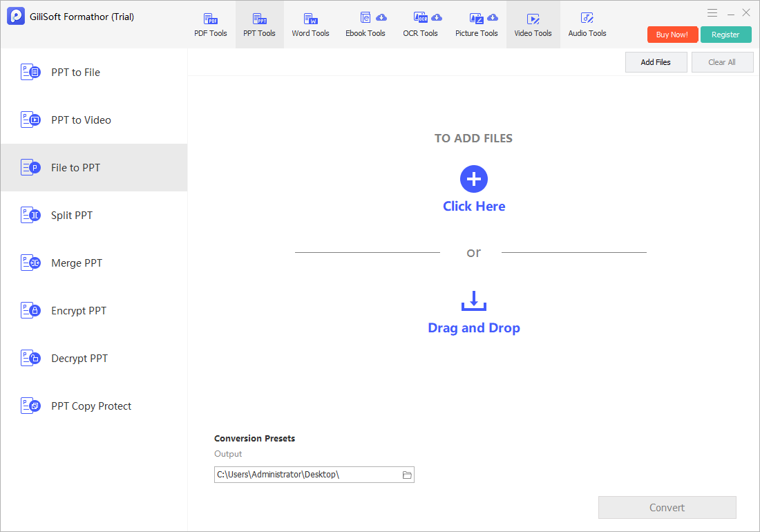Close the Formathor window

(x=746, y=13)
